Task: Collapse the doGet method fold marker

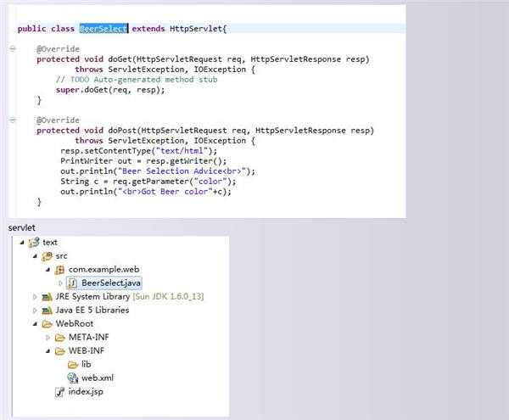Action: pos(13,49)
